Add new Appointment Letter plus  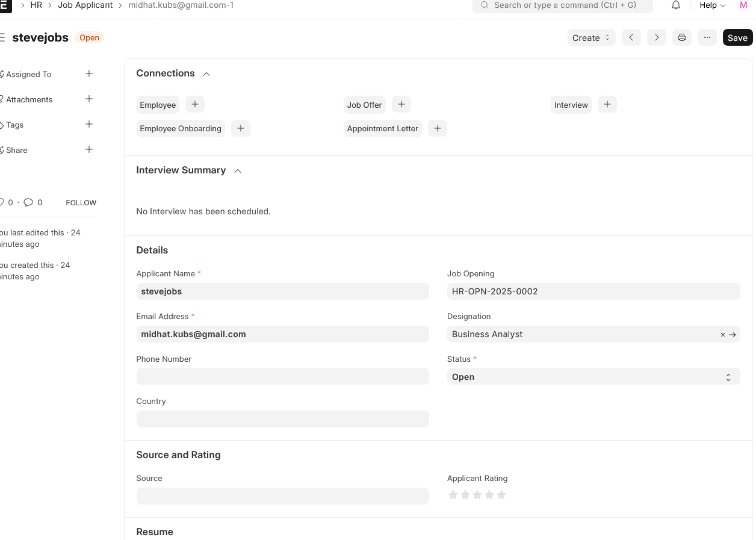click(438, 128)
